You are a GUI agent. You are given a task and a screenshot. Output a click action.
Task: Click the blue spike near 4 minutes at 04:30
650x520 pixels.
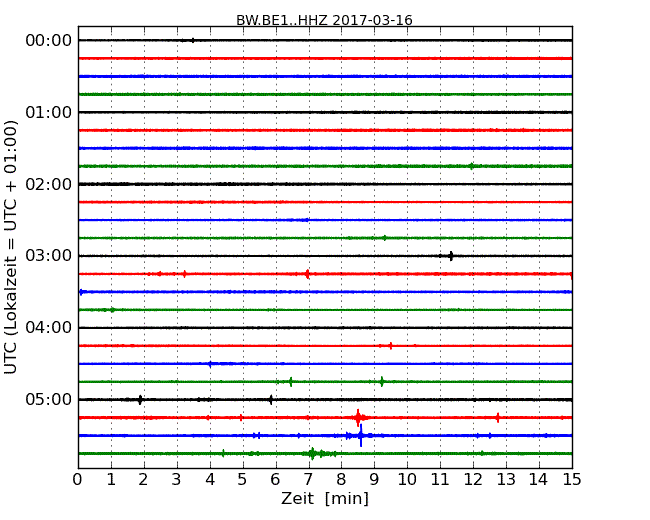click(x=210, y=364)
